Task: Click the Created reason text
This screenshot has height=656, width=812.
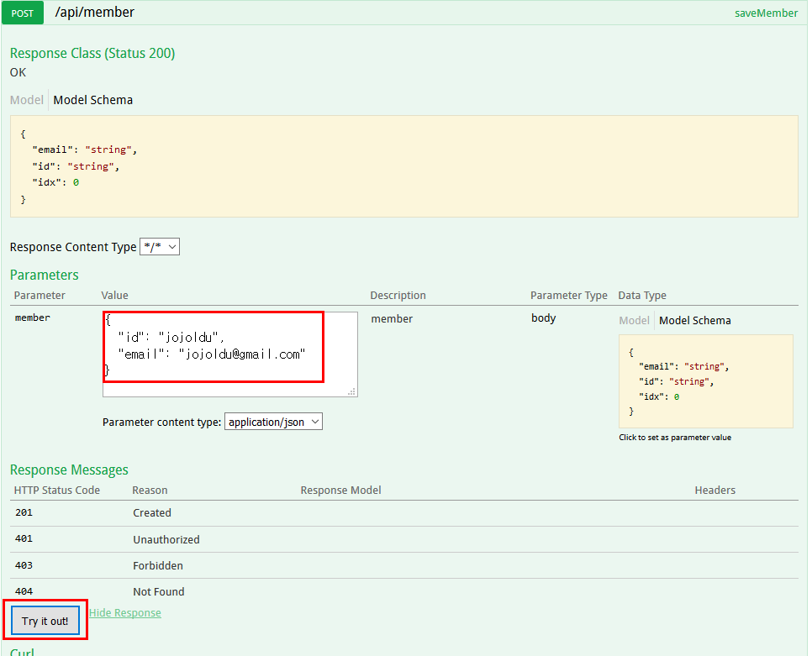Action: 152,512
